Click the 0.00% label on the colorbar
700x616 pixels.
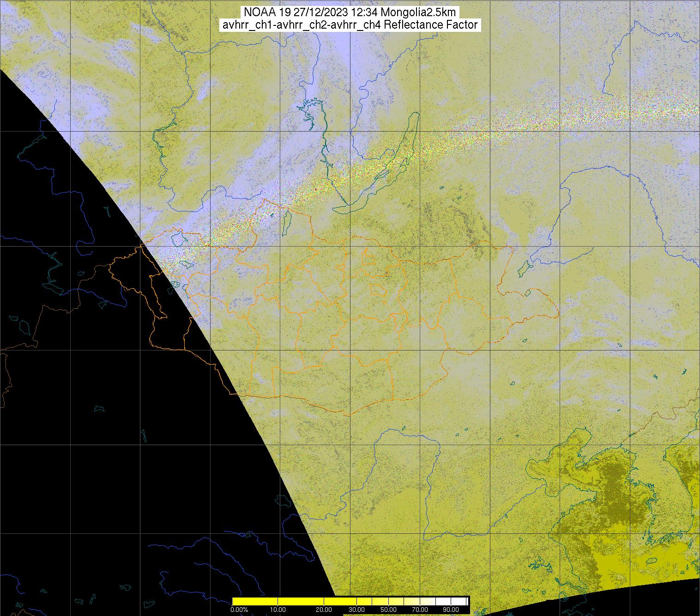click(x=239, y=610)
